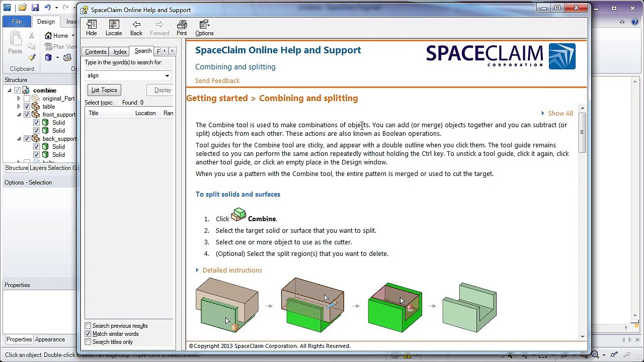Click the format painter brush icon

[x=32, y=57]
